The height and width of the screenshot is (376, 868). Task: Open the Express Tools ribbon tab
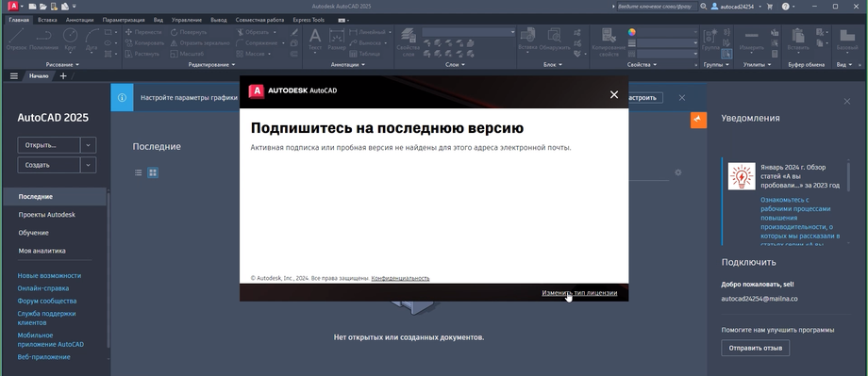[309, 20]
